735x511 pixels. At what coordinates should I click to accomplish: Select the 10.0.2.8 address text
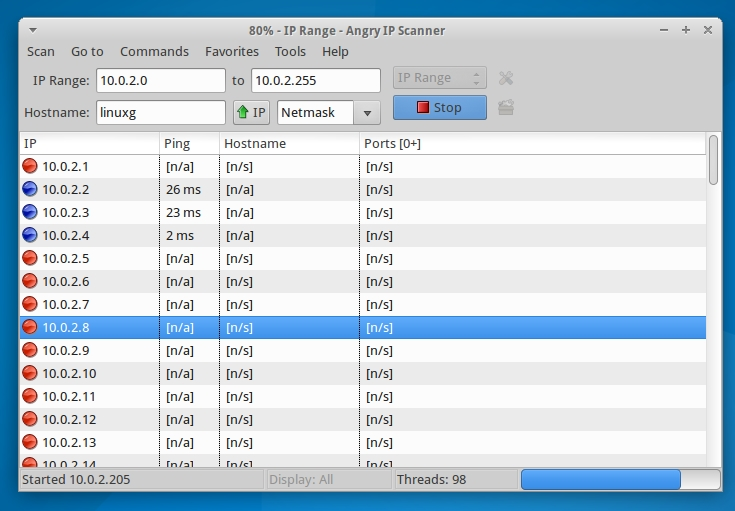[x=66, y=327]
